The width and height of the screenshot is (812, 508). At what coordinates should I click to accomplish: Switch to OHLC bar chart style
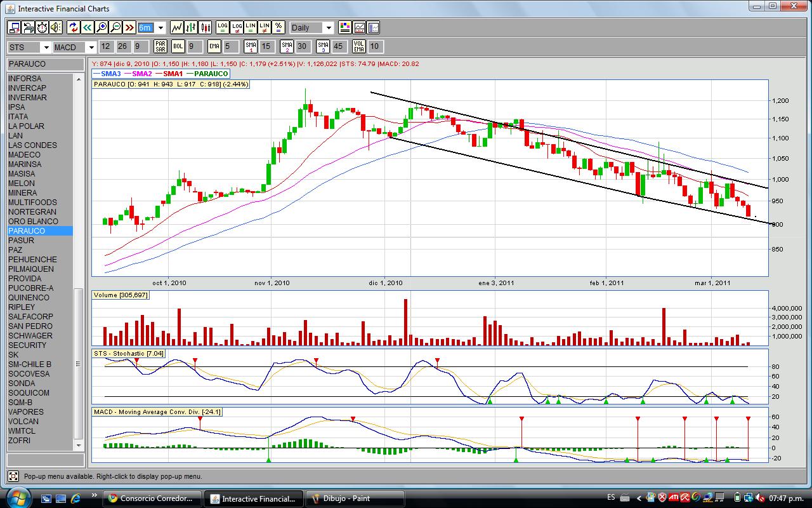(x=191, y=27)
